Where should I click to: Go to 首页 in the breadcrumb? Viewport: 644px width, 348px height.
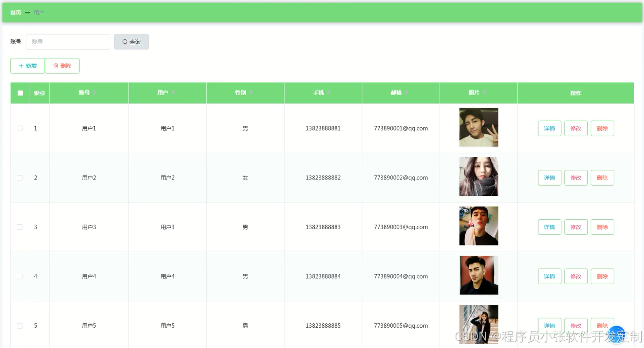[x=16, y=13]
